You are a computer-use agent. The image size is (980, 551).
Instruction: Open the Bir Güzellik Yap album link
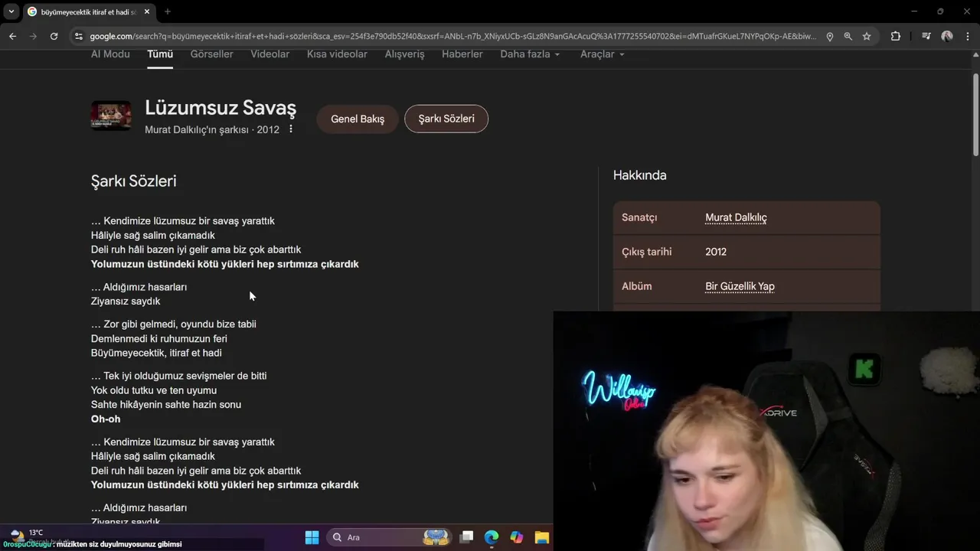pyautogui.click(x=740, y=286)
